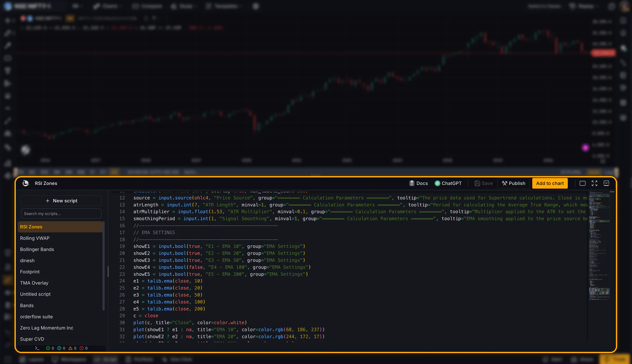Select the RSI Zones script
Screen dimensions: 632x364
coord(60,227)
